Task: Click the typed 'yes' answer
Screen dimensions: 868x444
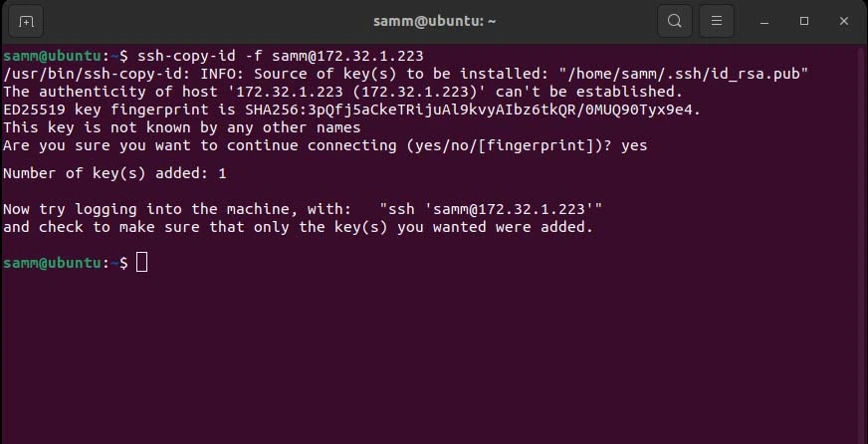Action: pos(634,146)
